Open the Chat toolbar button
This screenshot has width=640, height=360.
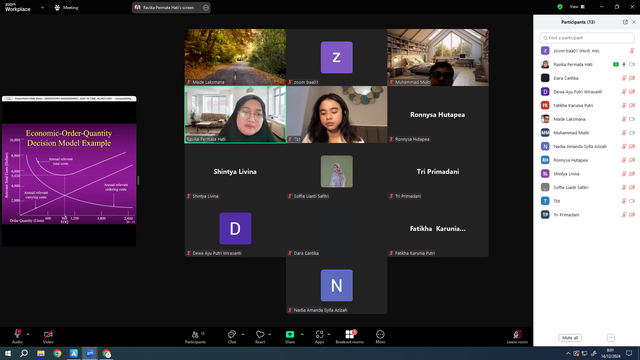pyautogui.click(x=232, y=336)
